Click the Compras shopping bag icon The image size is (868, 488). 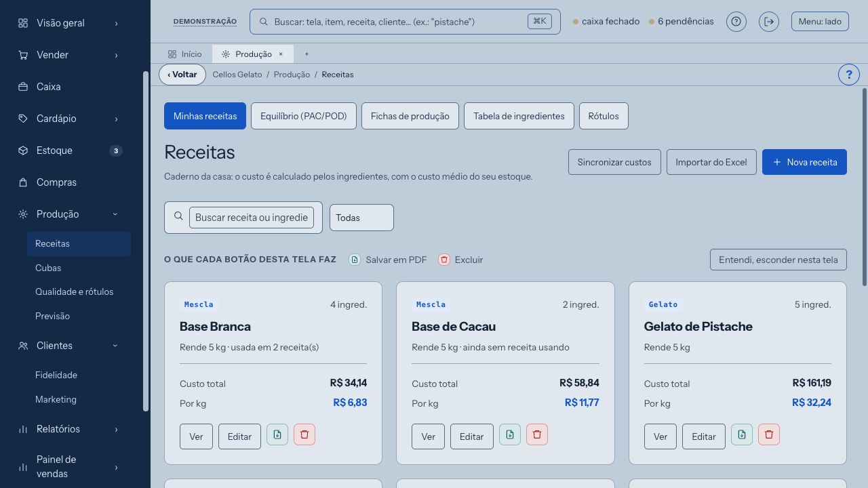[x=23, y=182]
